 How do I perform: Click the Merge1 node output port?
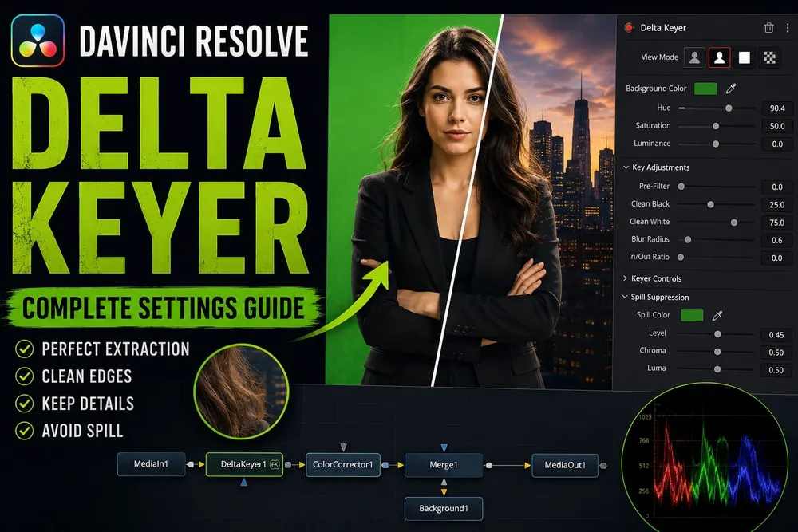(x=488, y=465)
